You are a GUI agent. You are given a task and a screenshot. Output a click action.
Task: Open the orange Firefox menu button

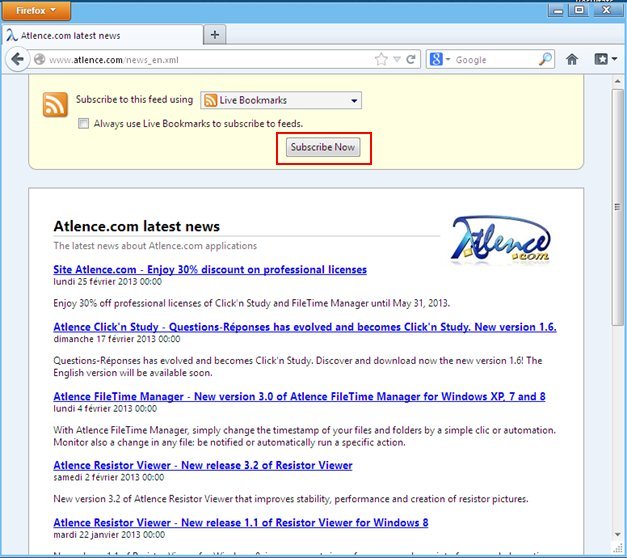(36, 11)
